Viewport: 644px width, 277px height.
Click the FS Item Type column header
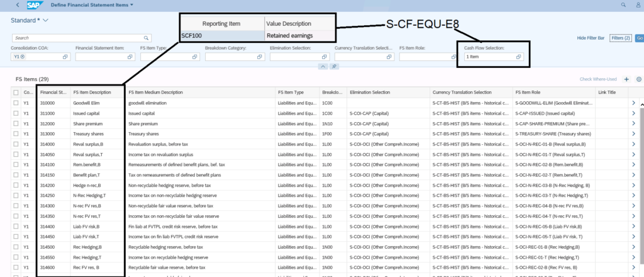(290, 93)
